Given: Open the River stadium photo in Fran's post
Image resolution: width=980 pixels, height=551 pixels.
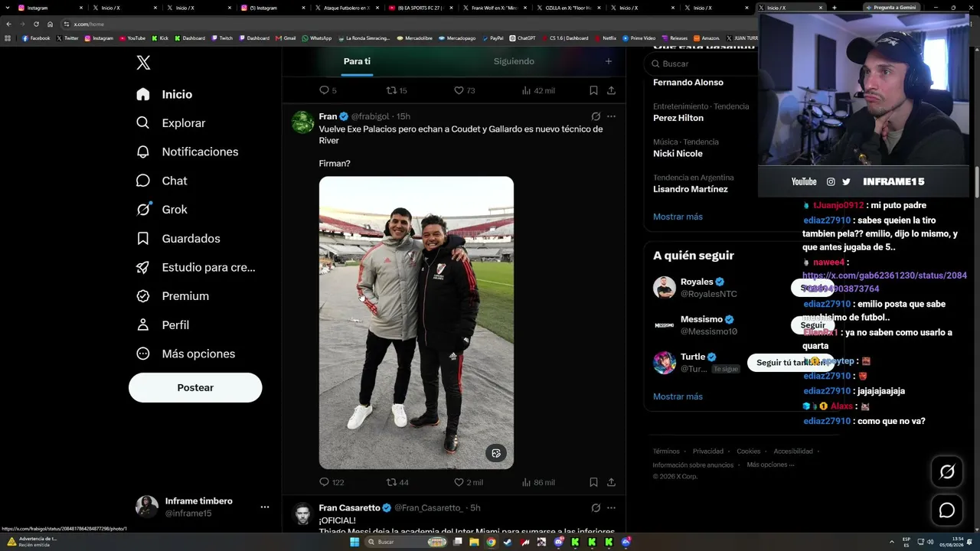Looking at the screenshot, I should (x=416, y=323).
